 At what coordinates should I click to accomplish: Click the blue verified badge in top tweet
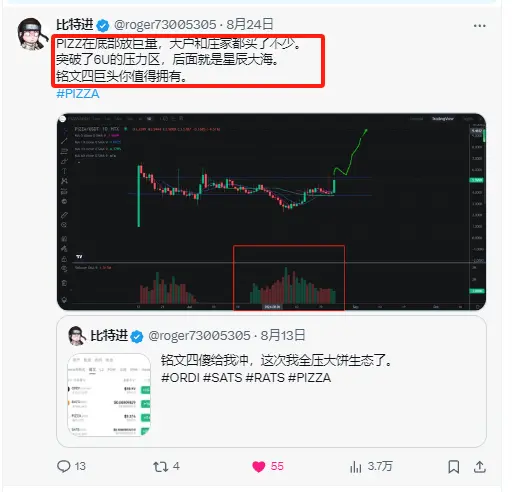point(103,25)
